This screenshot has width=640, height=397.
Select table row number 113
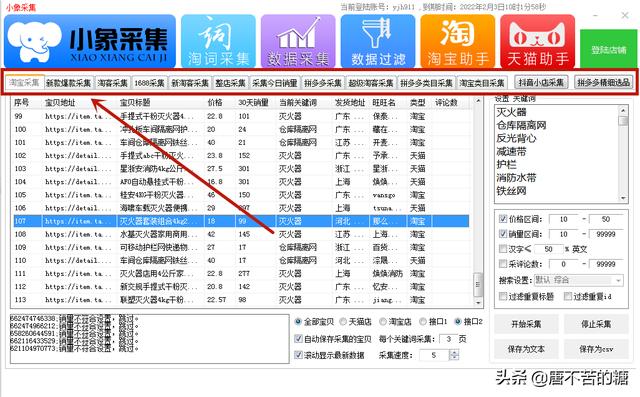241,299
